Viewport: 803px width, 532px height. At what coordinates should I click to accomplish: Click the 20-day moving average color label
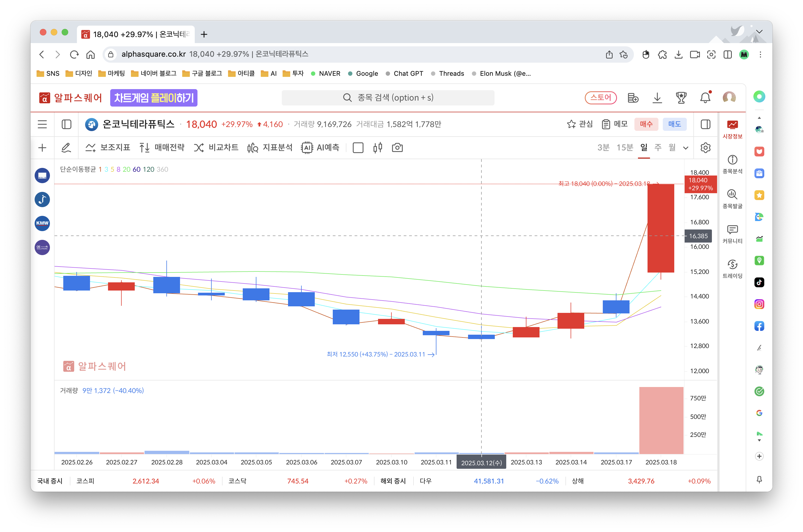click(x=126, y=169)
